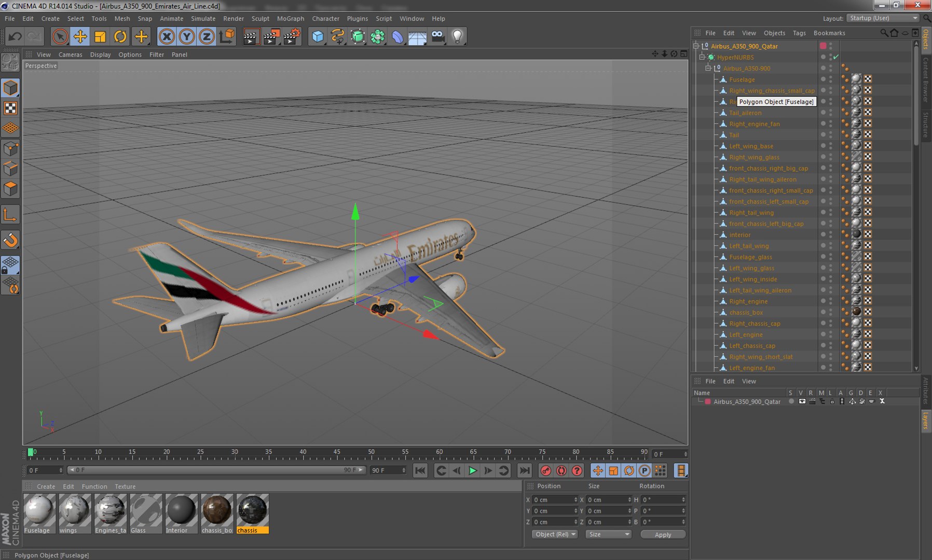The image size is (932, 560).
Task: Open the MoGraph menu
Action: tap(291, 19)
